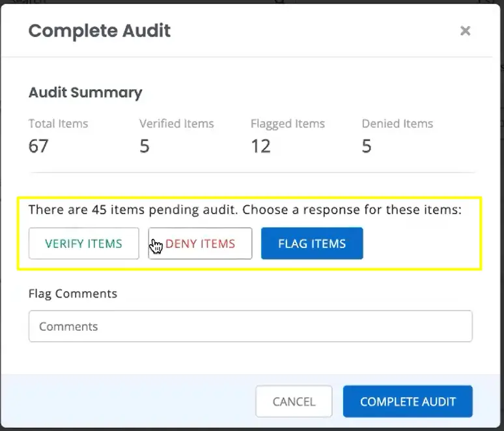Click the Complete Audit dialog title
The height and width of the screenshot is (431, 504).
point(100,31)
